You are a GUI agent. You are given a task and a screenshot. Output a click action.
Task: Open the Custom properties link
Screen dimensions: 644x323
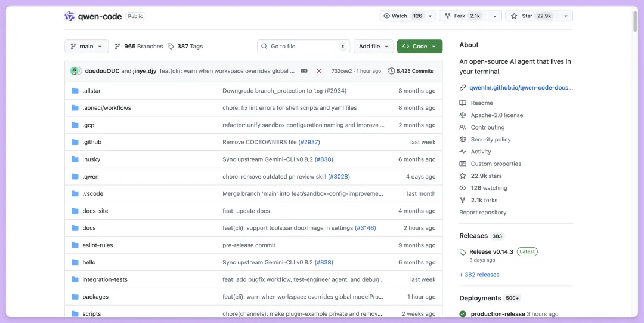click(x=496, y=164)
